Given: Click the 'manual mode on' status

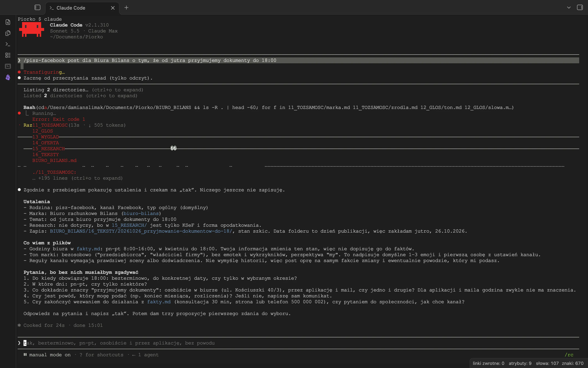Looking at the screenshot, I should pyautogui.click(x=50, y=355).
